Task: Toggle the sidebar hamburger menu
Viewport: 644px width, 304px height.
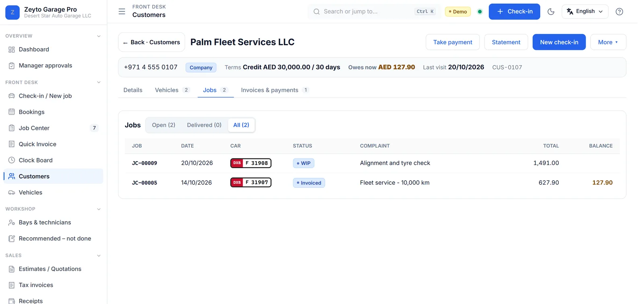Action: coord(122,11)
